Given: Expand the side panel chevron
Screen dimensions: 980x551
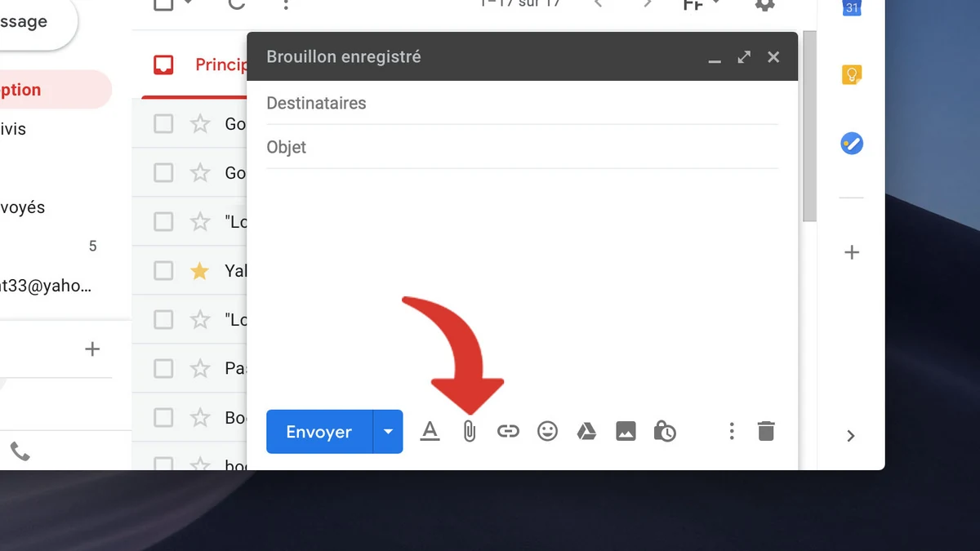Looking at the screenshot, I should (851, 436).
